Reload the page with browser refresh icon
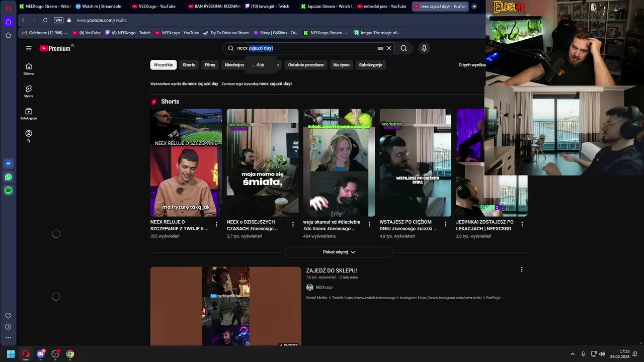644x362 pixels. pyautogui.click(x=45, y=20)
